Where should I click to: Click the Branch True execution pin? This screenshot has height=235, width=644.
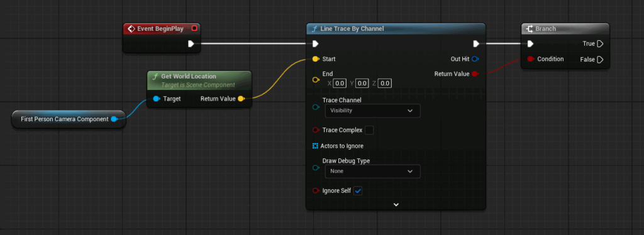(600, 43)
